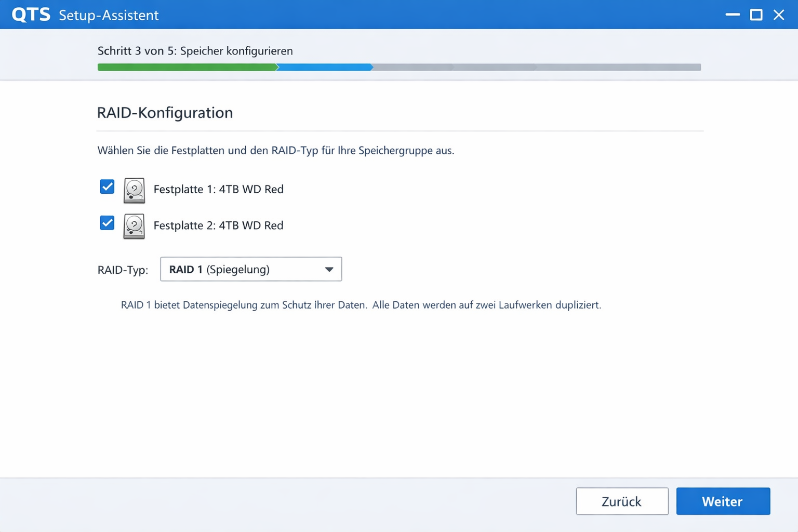Click 'Festplatte 2: 4TB WD Red' label
798x532 pixels.
pos(219,225)
